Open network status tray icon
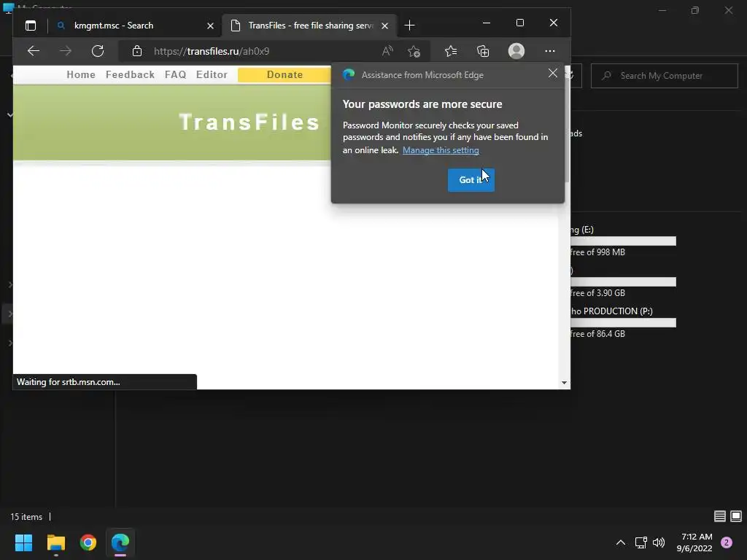 pyautogui.click(x=640, y=542)
